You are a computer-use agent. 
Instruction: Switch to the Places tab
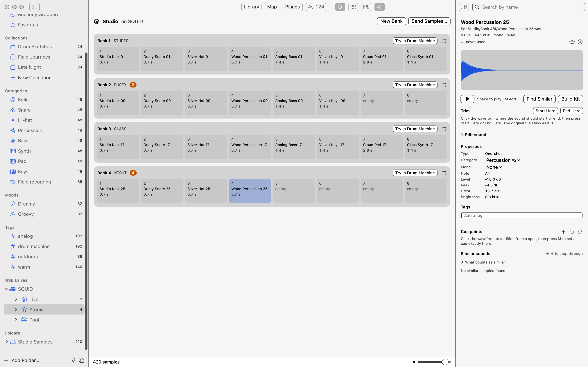[x=292, y=7]
